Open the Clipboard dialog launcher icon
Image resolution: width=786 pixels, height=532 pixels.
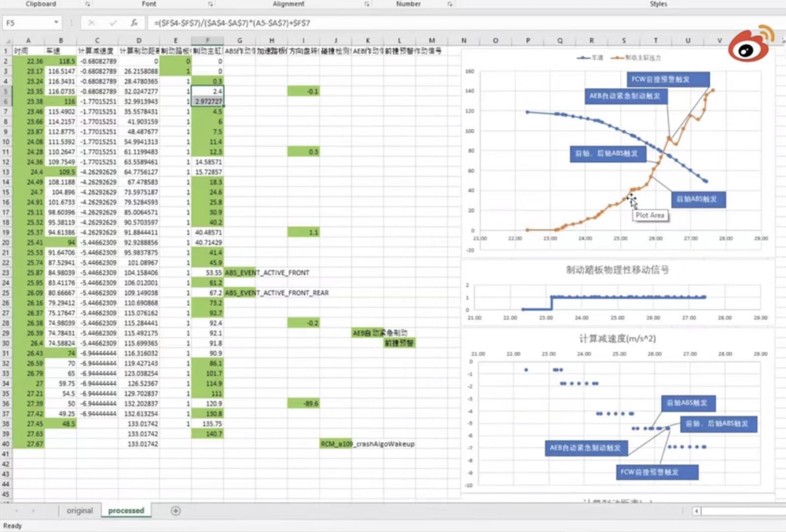[x=87, y=4]
